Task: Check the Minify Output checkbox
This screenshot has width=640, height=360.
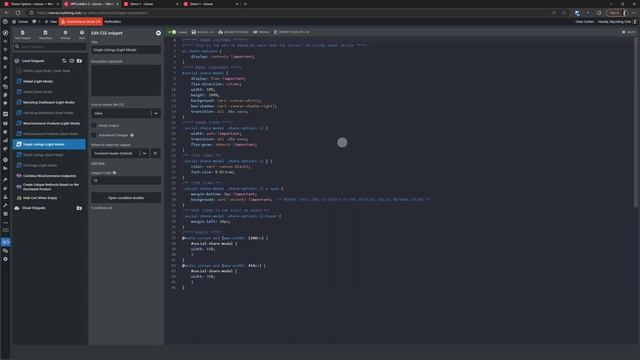Action: coord(94,125)
